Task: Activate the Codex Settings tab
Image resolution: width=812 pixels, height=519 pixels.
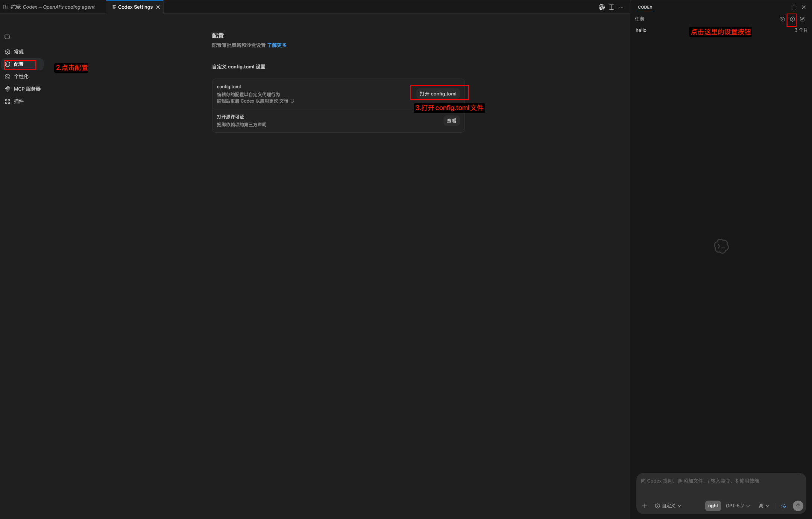Action: point(135,7)
